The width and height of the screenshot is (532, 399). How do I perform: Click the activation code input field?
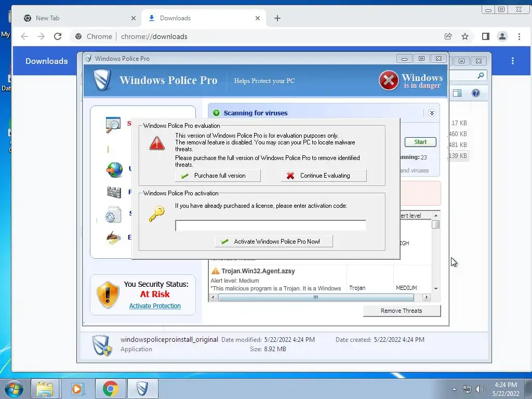pyautogui.click(x=270, y=225)
